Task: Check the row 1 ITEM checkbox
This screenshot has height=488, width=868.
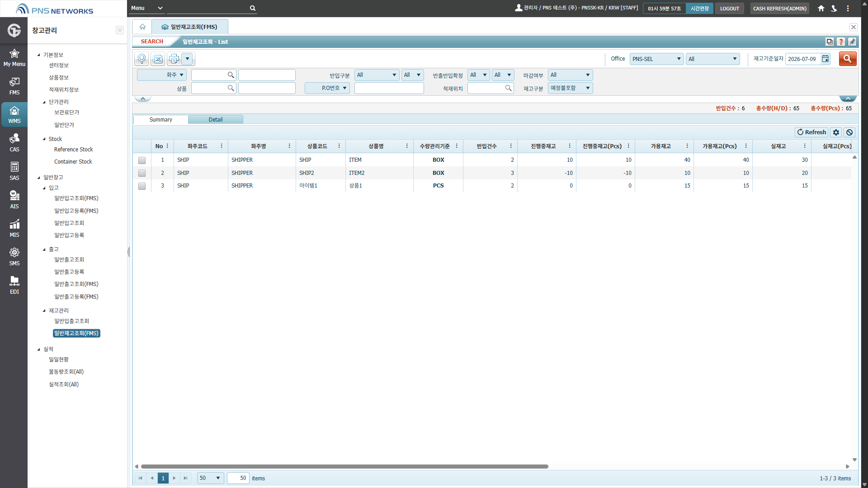Action: (x=142, y=160)
